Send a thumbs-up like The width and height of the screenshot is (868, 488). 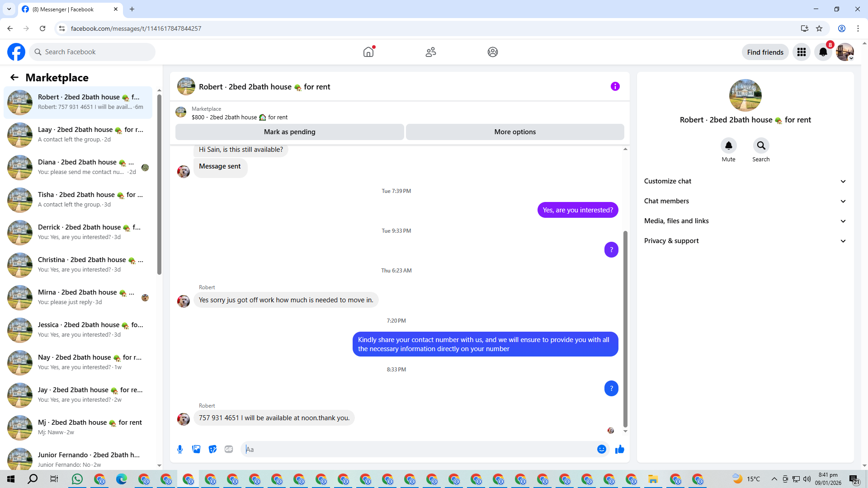coord(619,449)
